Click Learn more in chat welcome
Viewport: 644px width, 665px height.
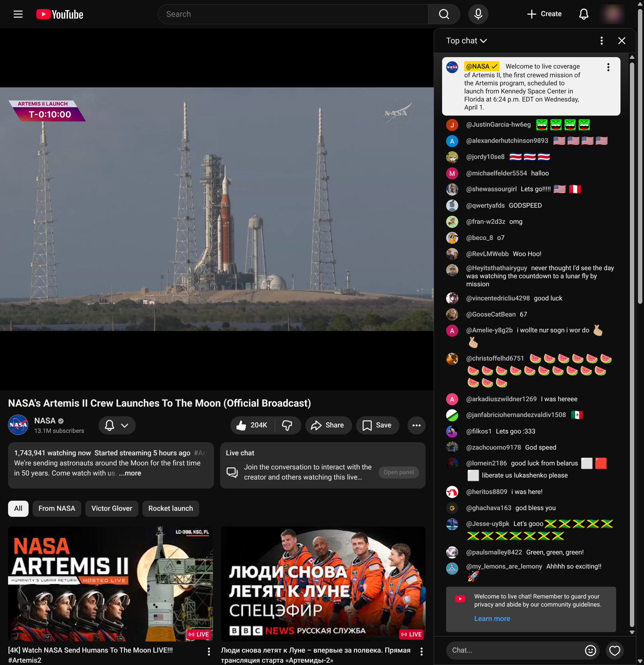pyautogui.click(x=492, y=619)
